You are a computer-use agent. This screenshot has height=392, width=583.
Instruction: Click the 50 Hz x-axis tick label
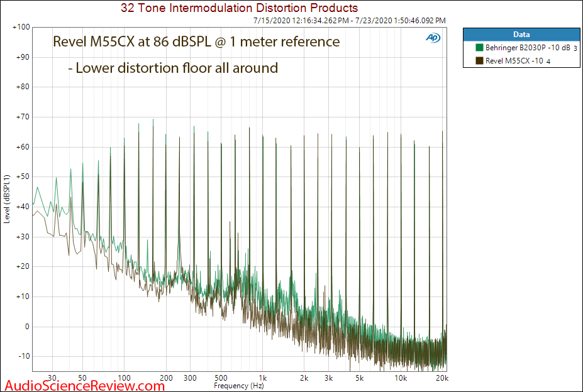tap(83, 378)
